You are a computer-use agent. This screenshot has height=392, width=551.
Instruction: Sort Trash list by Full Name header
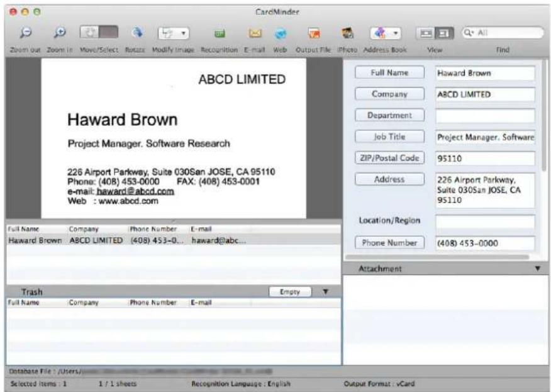[23, 303]
